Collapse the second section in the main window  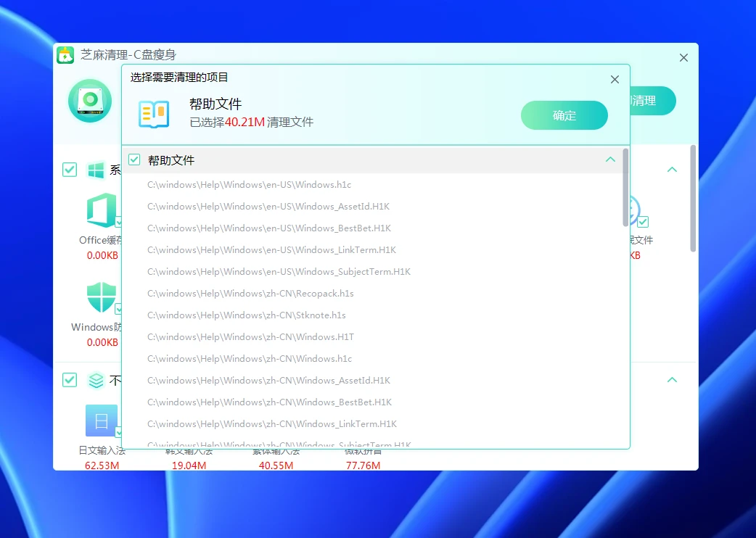672,380
